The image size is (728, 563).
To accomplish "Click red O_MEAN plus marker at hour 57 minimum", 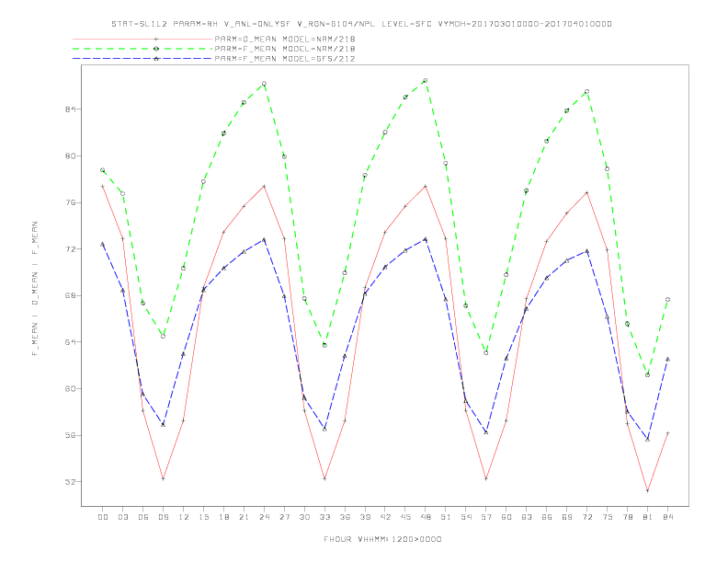I will coord(486,478).
